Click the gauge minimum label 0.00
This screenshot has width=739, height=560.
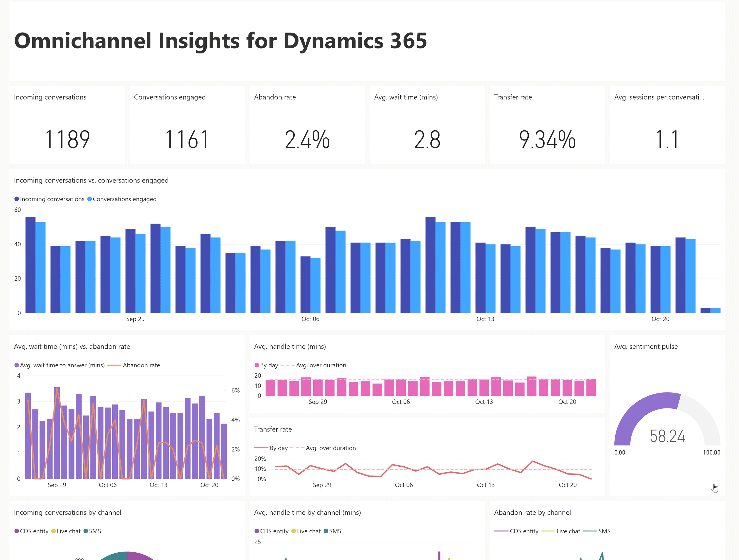[620, 452]
